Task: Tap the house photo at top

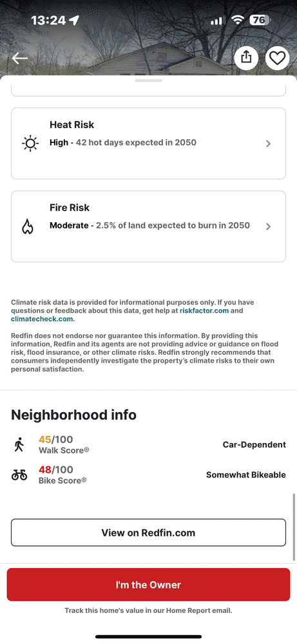Action: pos(148,37)
